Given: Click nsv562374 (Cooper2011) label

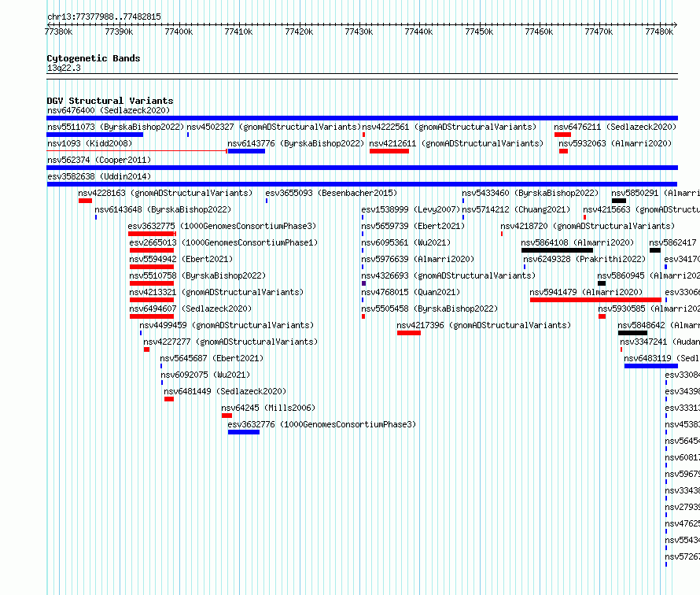Looking at the screenshot, I should pyautogui.click(x=99, y=160).
